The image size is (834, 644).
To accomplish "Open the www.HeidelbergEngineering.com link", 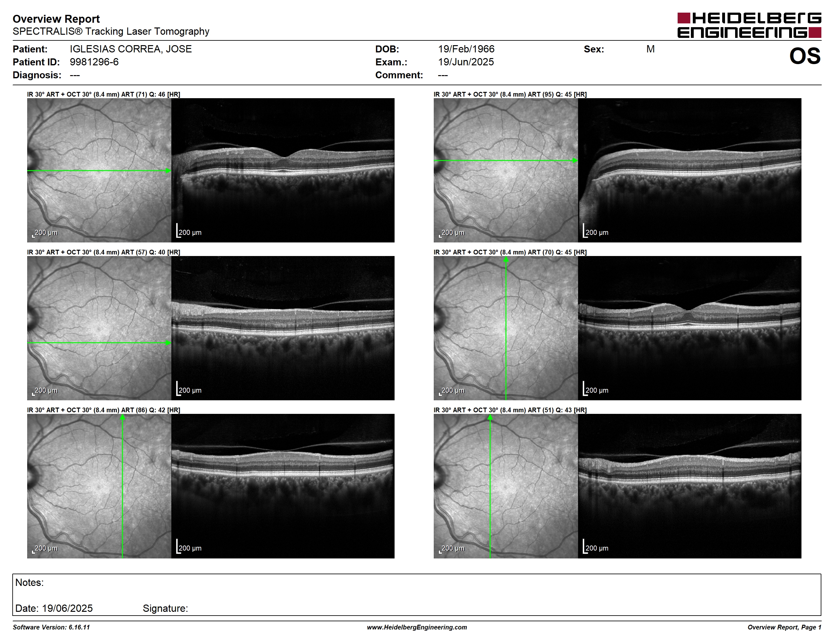I will tap(417, 627).
